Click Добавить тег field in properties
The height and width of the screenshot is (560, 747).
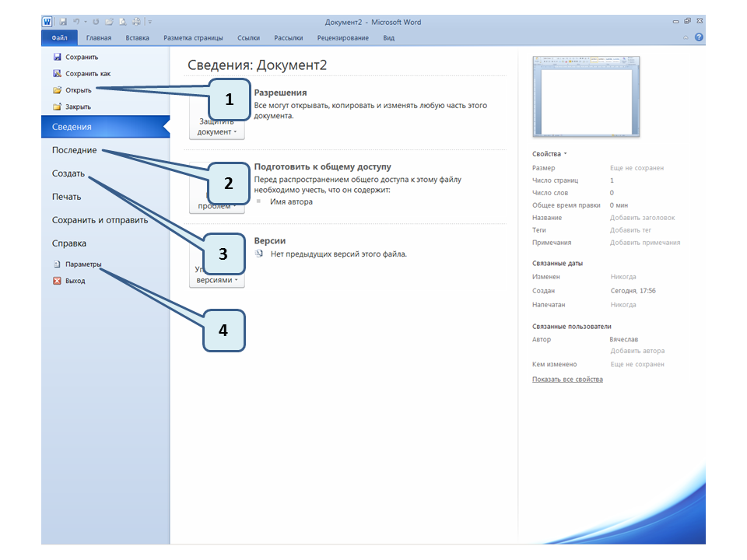pos(630,230)
